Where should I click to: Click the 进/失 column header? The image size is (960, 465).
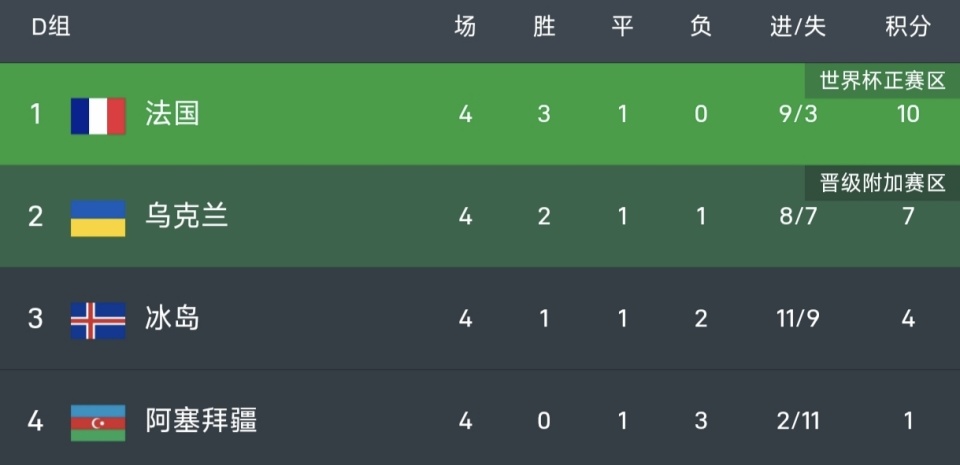797,28
